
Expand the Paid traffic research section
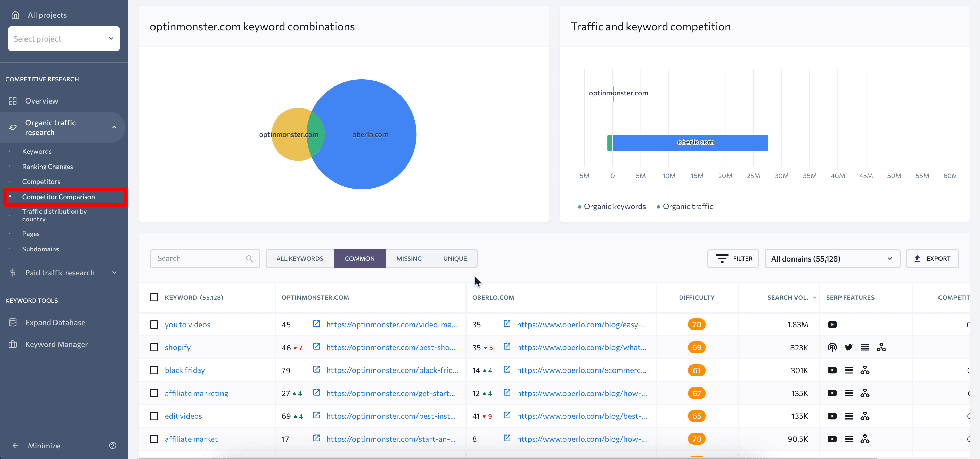point(114,272)
